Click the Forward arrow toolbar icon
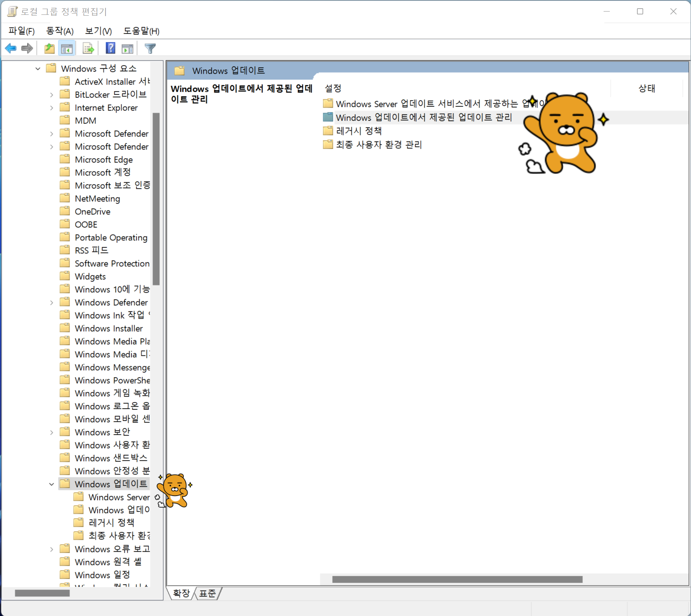The image size is (691, 616). coord(27,49)
